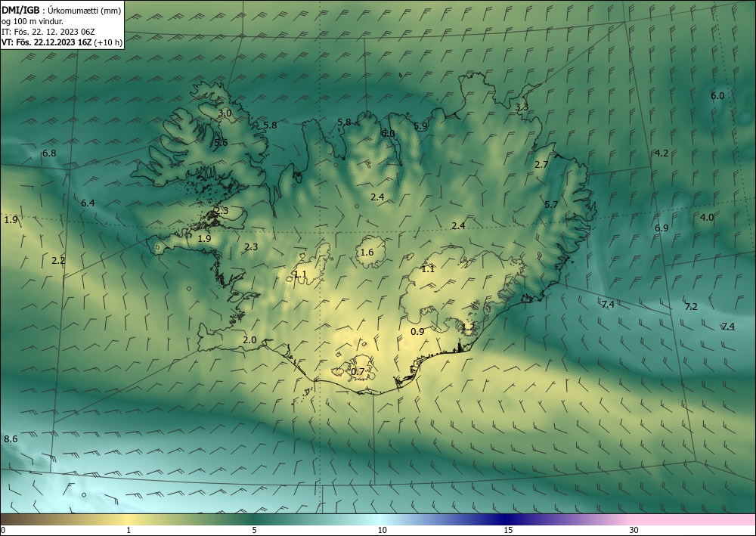Screen dimensions: 756x536
Task: Click the 1.2 value label
Action: [468, 327]
